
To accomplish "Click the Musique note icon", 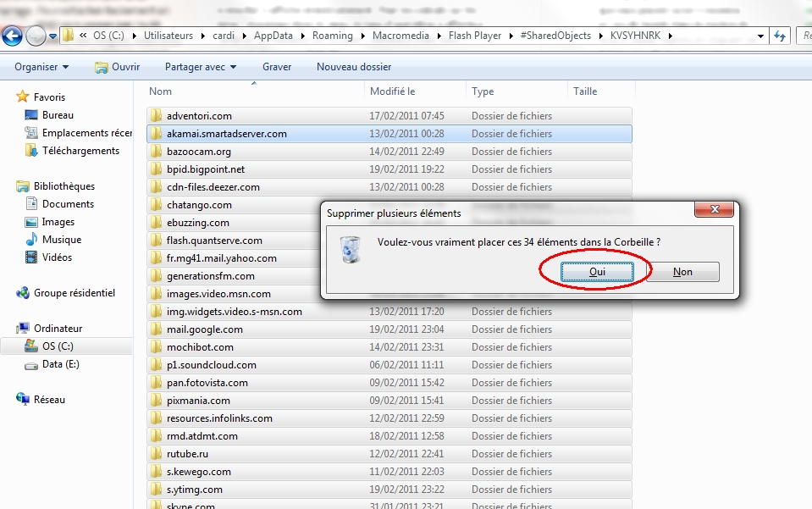I will tap(31, 239).
